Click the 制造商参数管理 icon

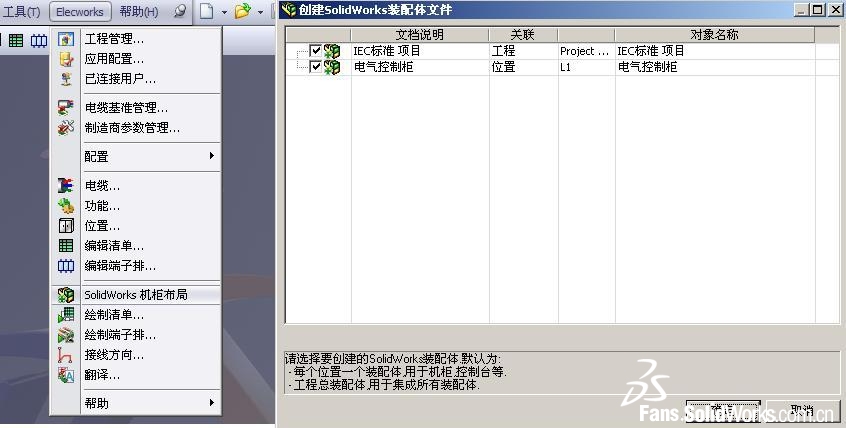click(66, 127)
